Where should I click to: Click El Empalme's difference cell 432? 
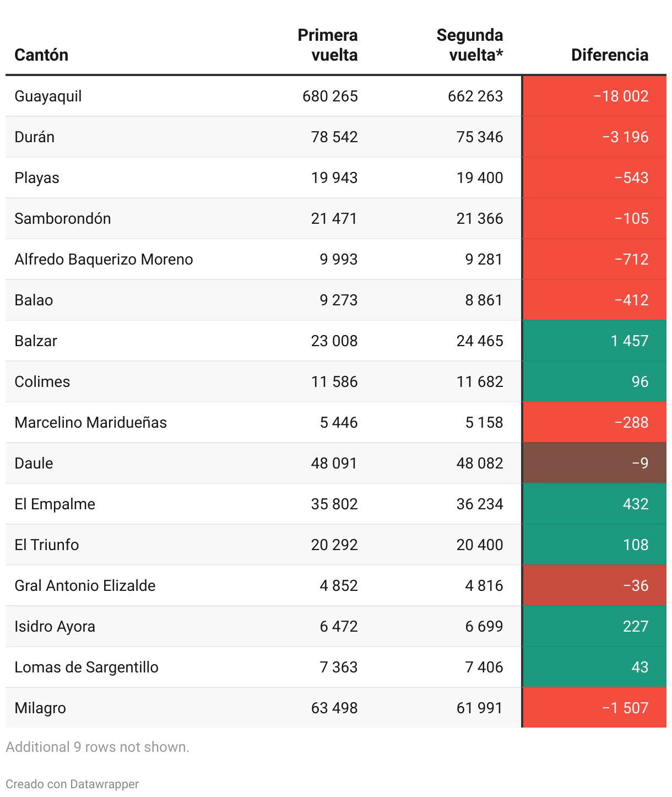pyautogui.click(x=635, y=504)
